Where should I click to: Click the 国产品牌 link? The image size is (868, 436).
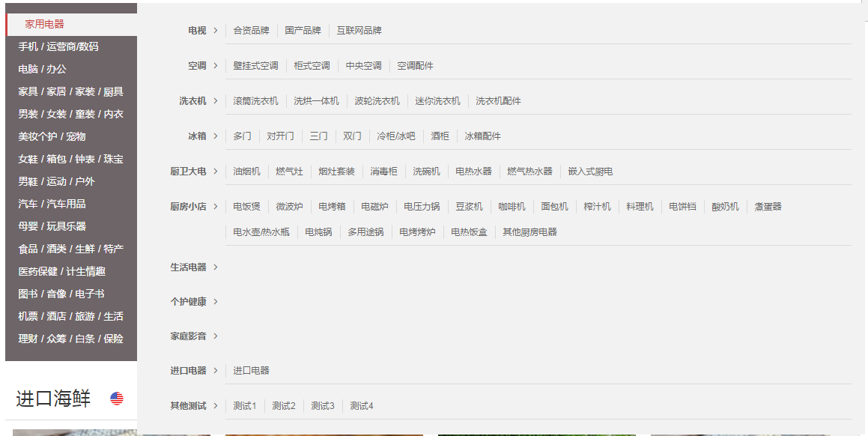(x=303, y=31)
